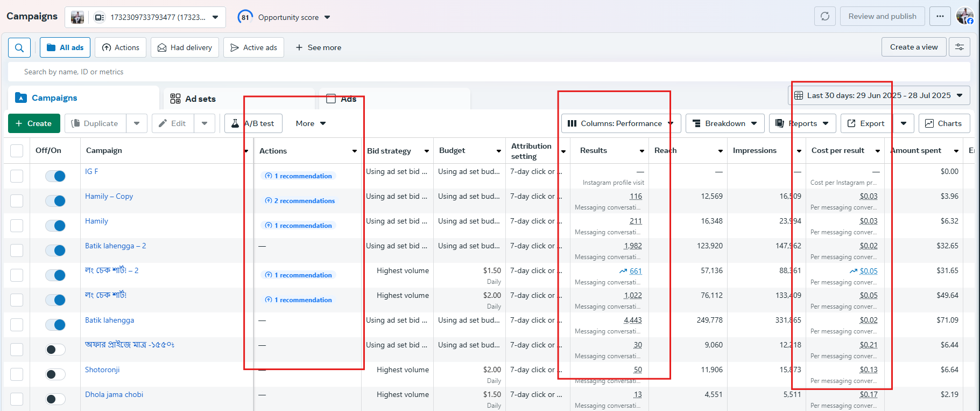Screen dimensions: 980x411
Task: Click the search magnifier icon
Action: point(19,47)
